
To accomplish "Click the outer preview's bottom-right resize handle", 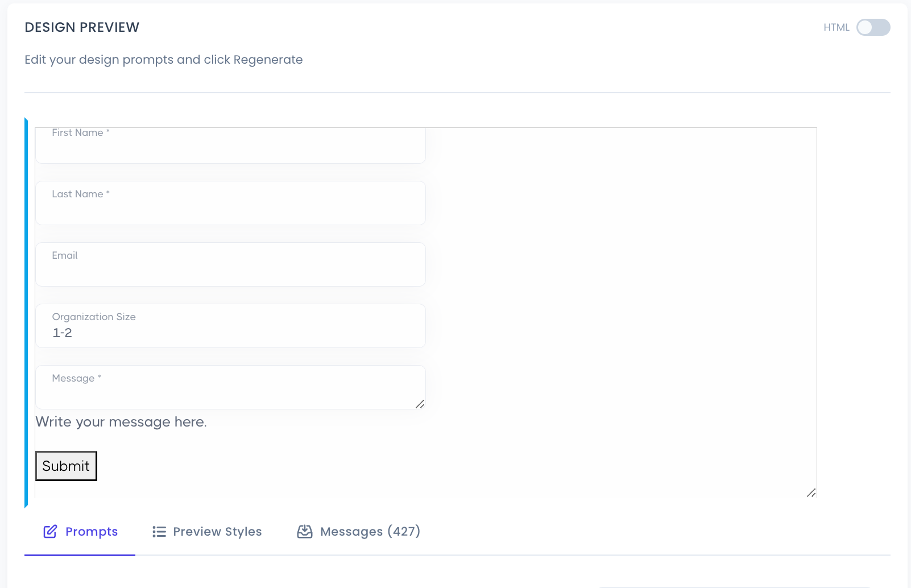I will pos(812,493).
